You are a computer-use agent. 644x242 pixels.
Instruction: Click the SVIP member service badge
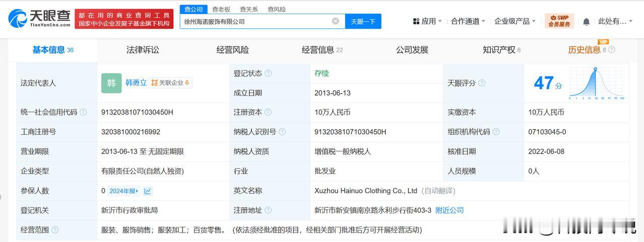click(x=559, y=21)
